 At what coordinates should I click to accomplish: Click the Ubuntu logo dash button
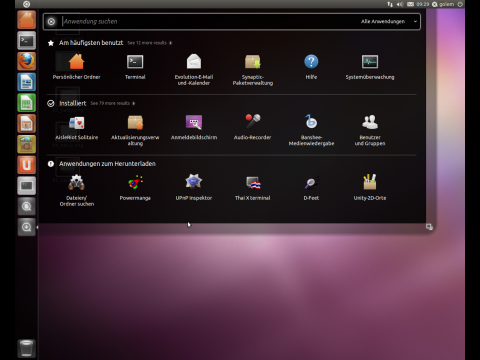[x=26, y=4]
